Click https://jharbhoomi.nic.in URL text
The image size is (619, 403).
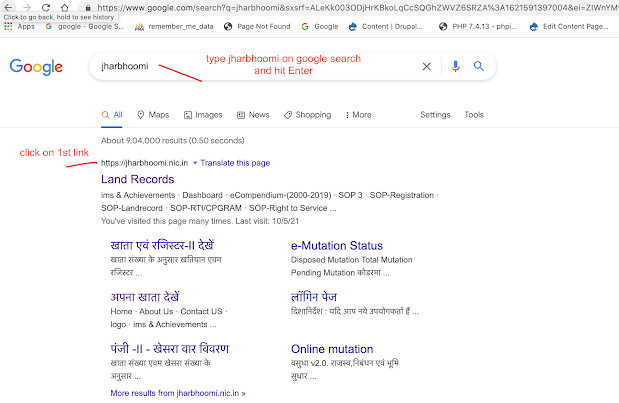coord(144,163)
